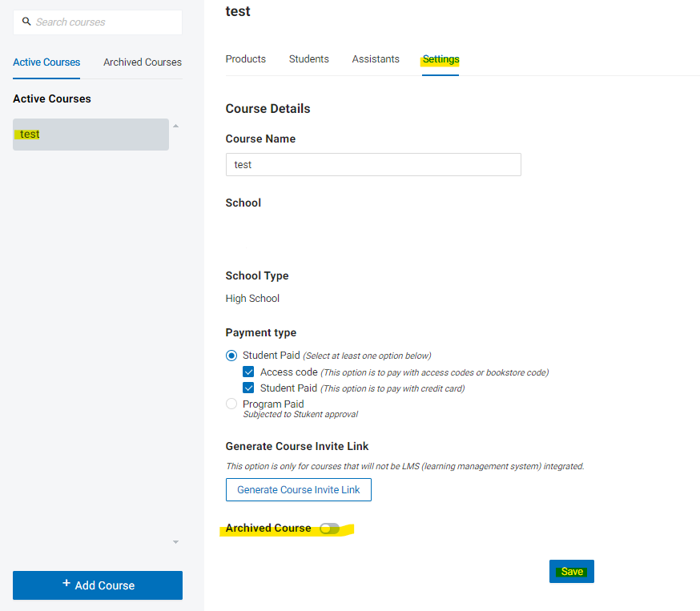Select the Program Paid radio button
Image resolution: width=700 pixels, height=611 pixels.
coord(231,404)
